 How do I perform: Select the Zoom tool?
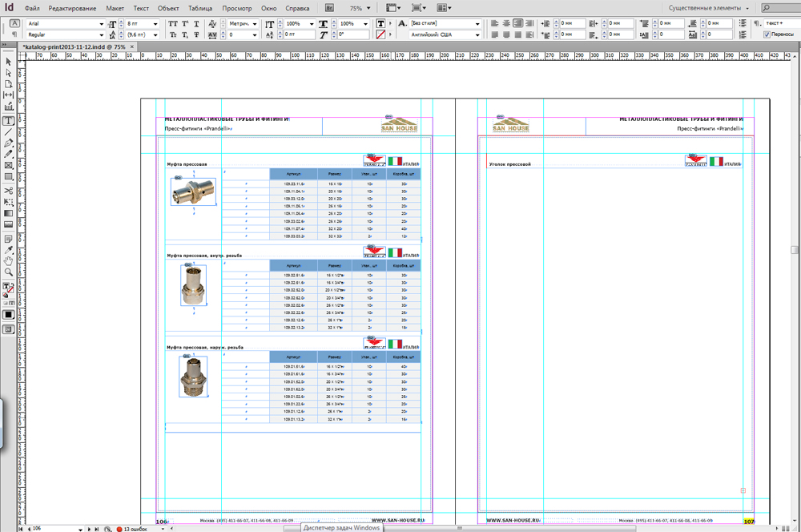[8, 272]
